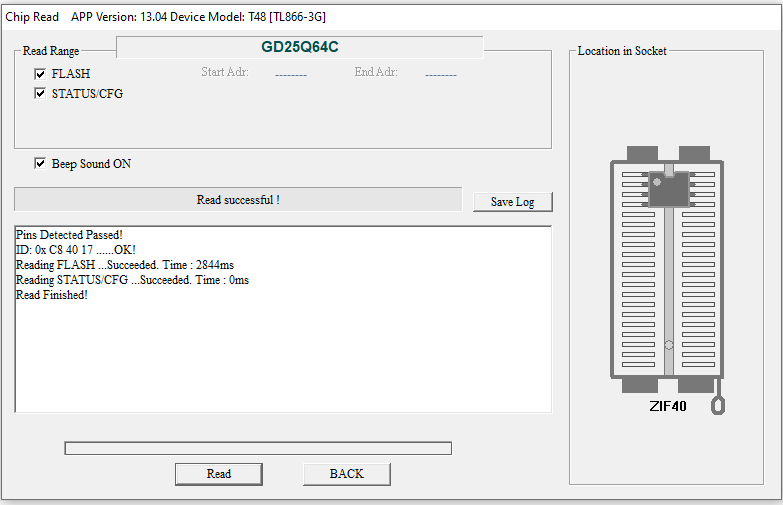
Task: Click the End Adr value field
Action: (441, 74)
